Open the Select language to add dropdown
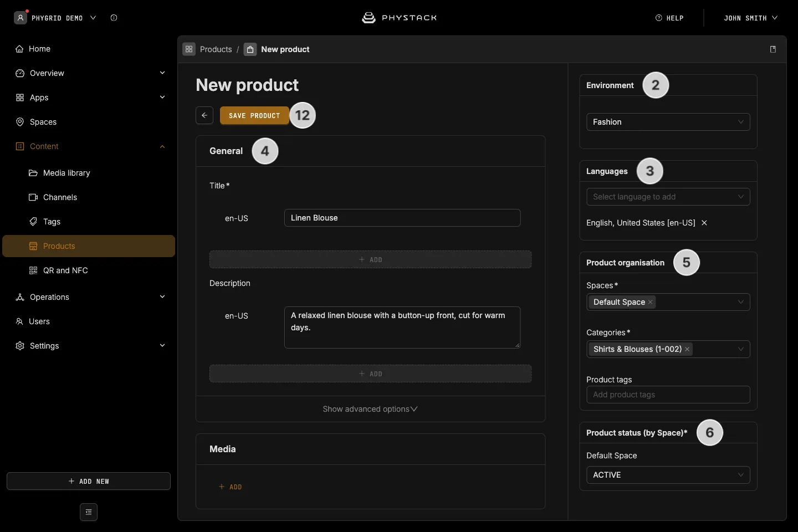The image size is (798, 532). point(668,197)
